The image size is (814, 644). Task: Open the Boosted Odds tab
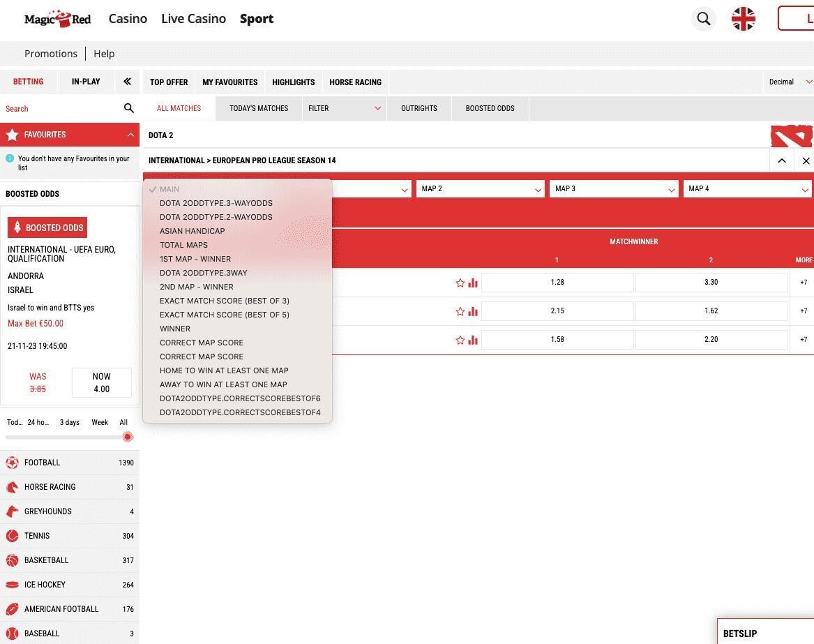490,108
